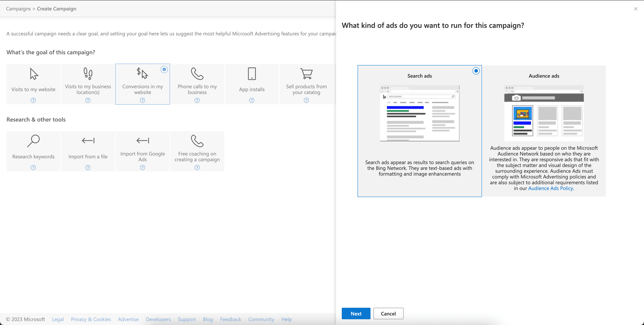Click the phone icon for Phone calls goal
Viewport: 644px width, 325px height.
click(x=197, y=74)
